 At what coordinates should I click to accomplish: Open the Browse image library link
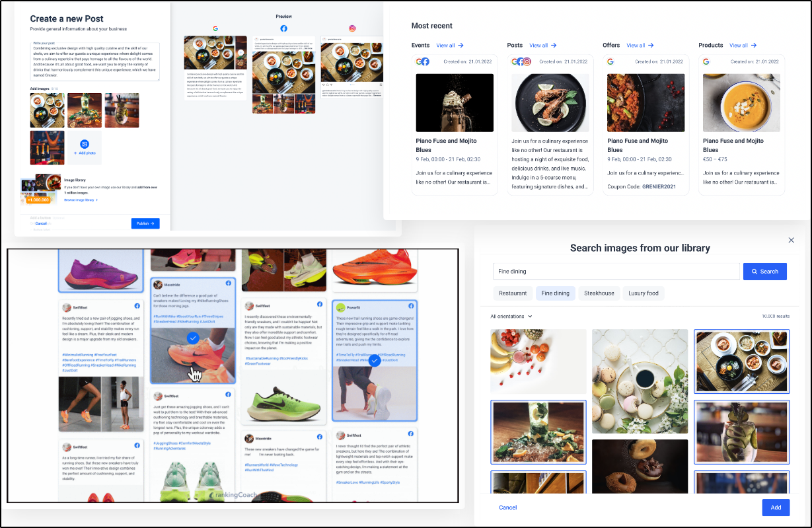(x=81, y=199)
